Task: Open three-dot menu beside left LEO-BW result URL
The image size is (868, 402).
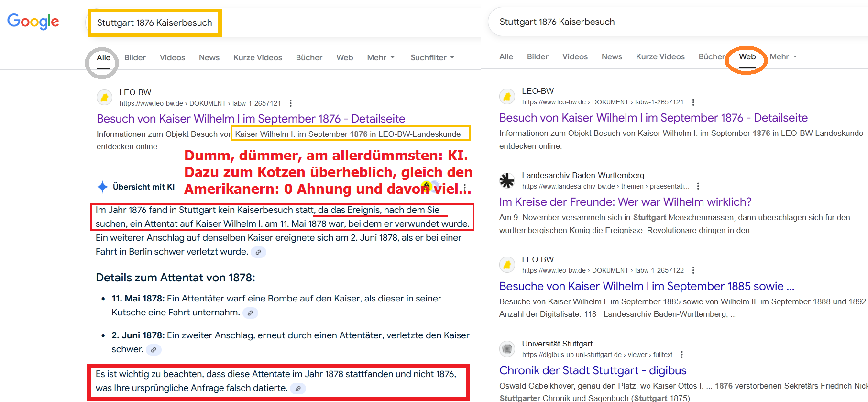Action: pos(290,103)
